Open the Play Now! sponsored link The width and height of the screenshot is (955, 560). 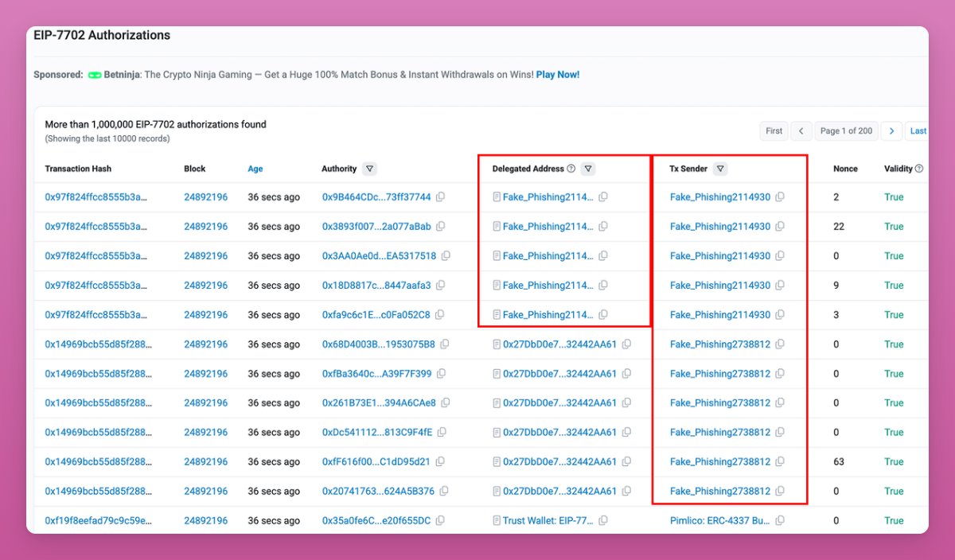click(x=557, y=75)
